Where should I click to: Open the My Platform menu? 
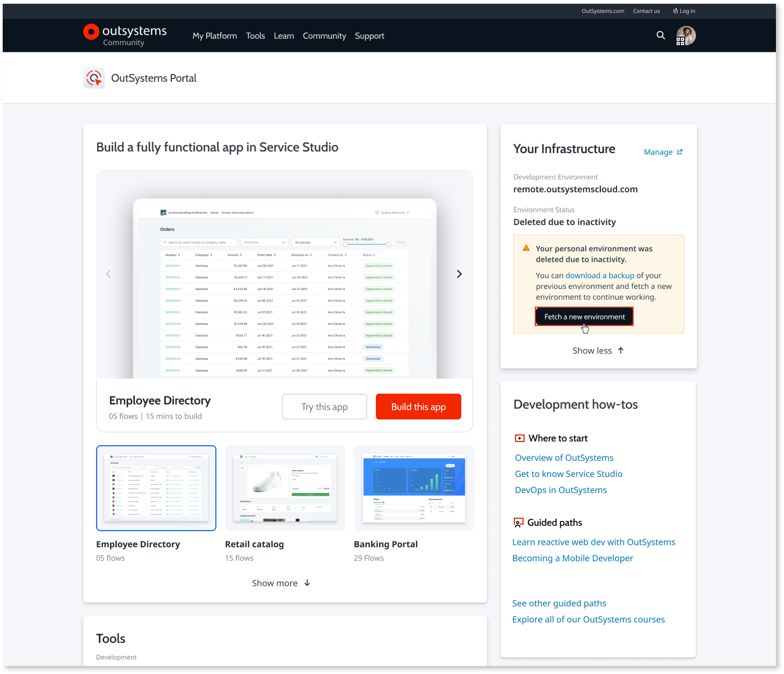pos(215,36)
